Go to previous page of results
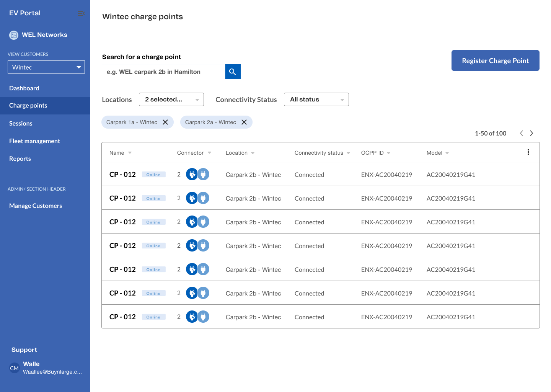This screenshot has height=392, width=551. [521, 133]
